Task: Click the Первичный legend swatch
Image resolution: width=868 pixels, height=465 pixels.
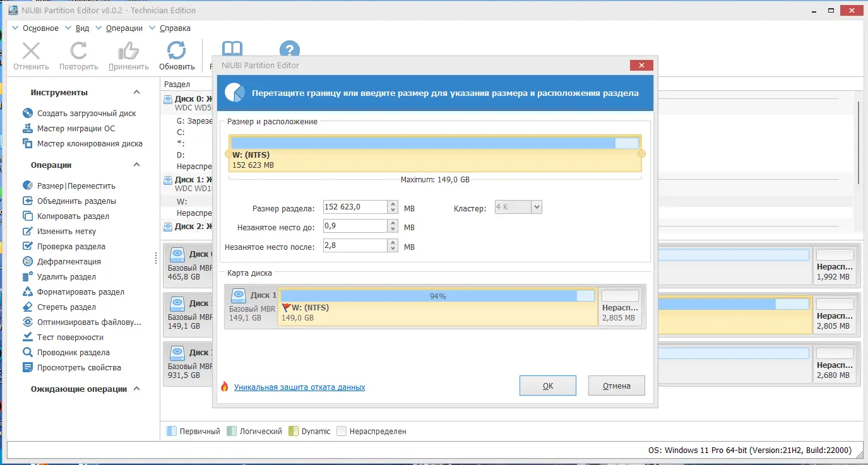Action: [x=171, y=432]
